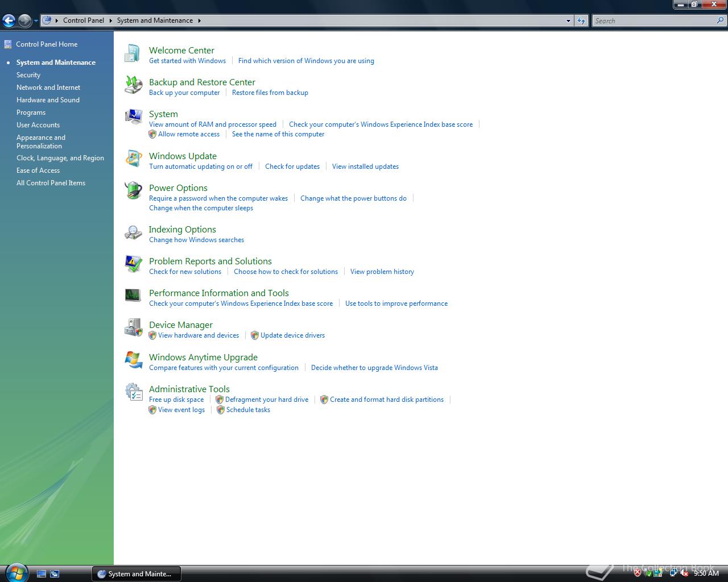
Task: Click the Power Options battery icon
Action: pyautogui.click(x=133, y=191)
